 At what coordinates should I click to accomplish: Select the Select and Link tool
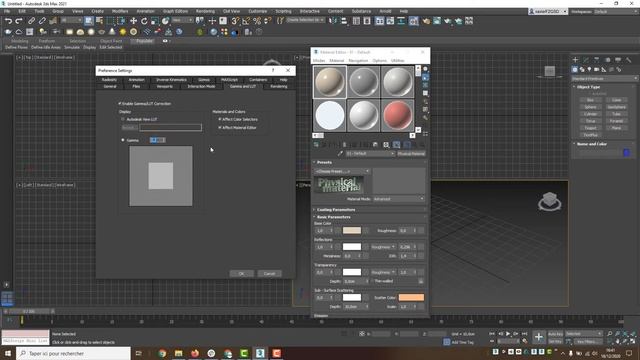31,21
